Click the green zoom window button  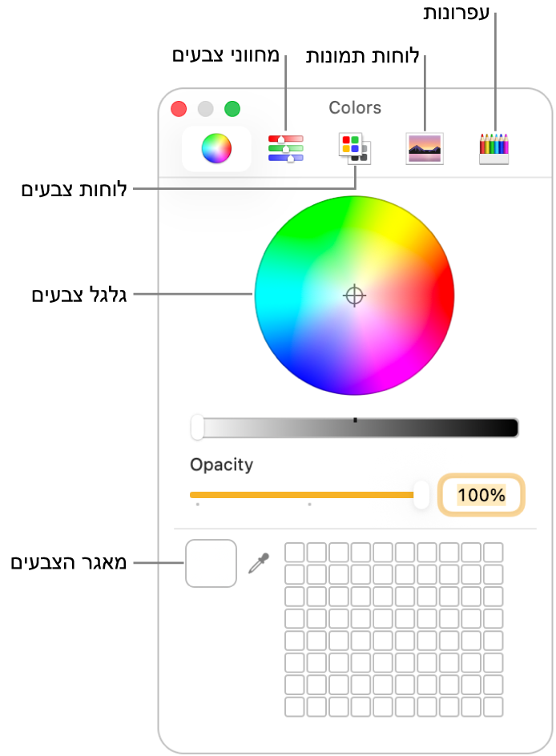pyautogui.click(x=232, y=109)
